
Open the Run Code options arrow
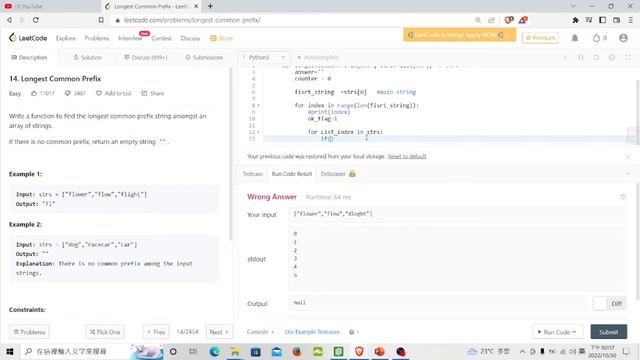coord(574,332)
